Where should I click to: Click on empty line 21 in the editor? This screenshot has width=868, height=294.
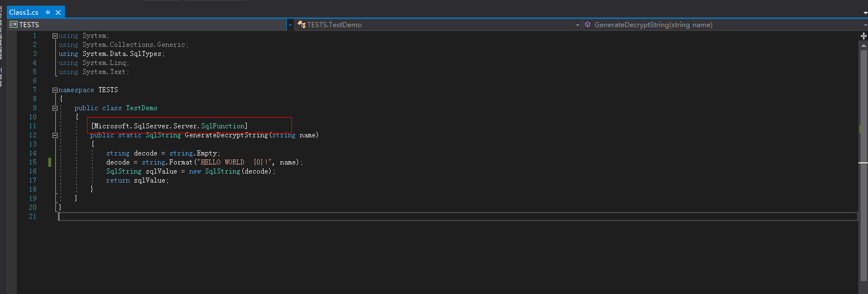click(457, 217)
